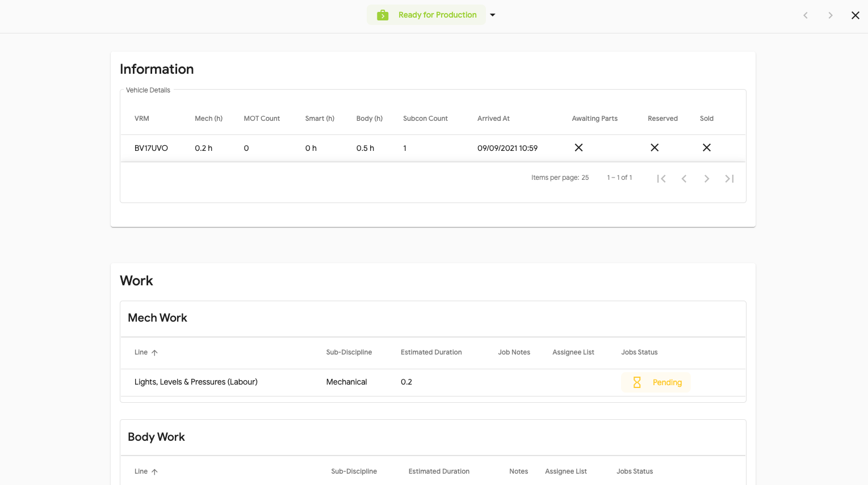Sort vehicle table by VRM column
Screen dimensions: 868x485
click(142, 119)
